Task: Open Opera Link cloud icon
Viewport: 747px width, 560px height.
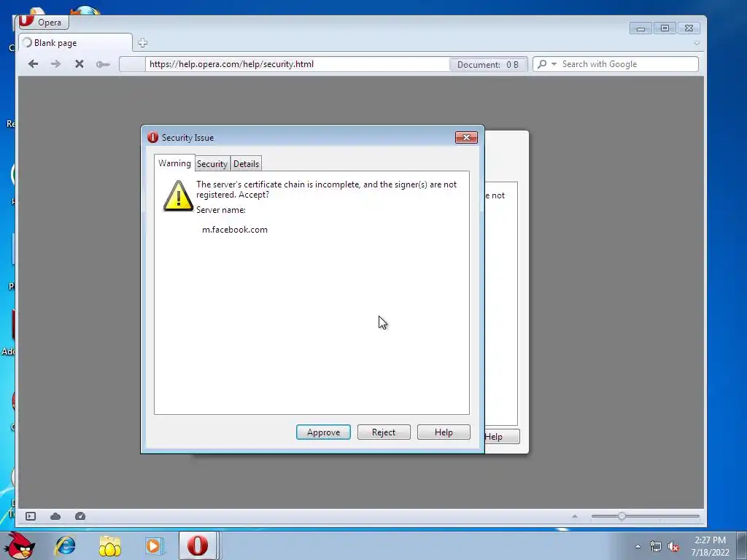Action: [55, 516]
